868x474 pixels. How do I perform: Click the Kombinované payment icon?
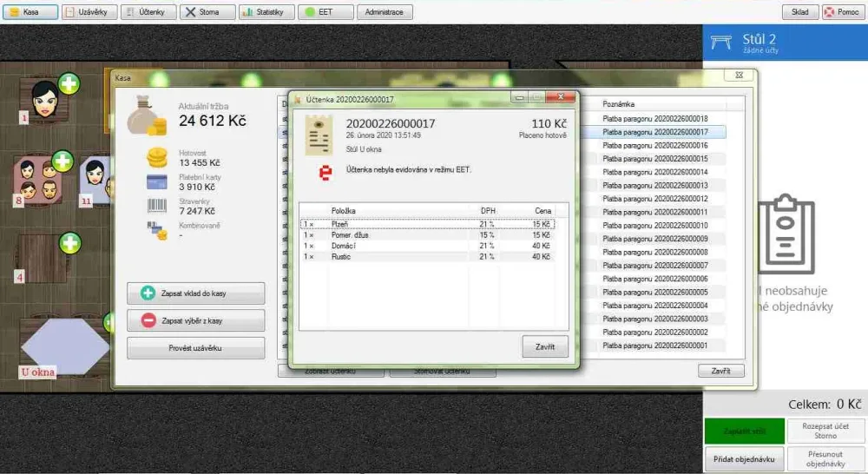click(x=157, y=230)
